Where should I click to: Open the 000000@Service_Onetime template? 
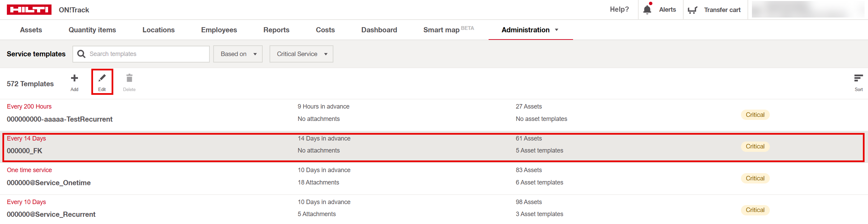(x=49, y=183)
